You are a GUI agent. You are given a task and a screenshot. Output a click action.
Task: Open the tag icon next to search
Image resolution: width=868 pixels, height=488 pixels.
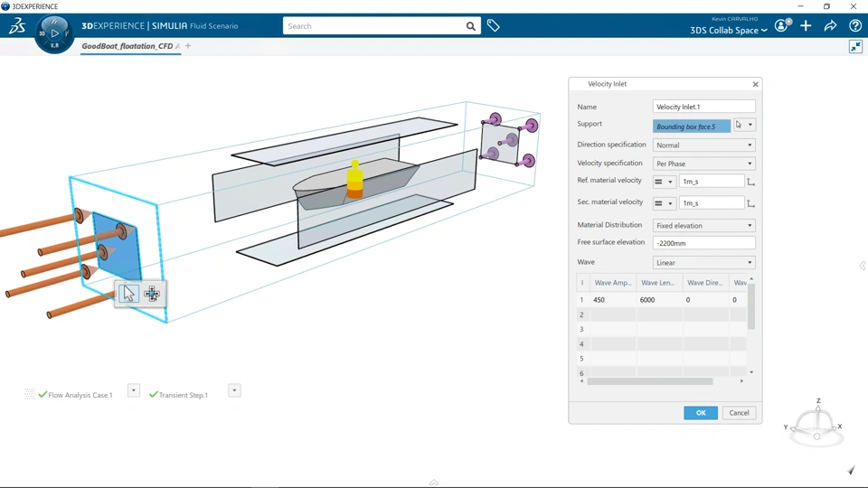point(494,25)
